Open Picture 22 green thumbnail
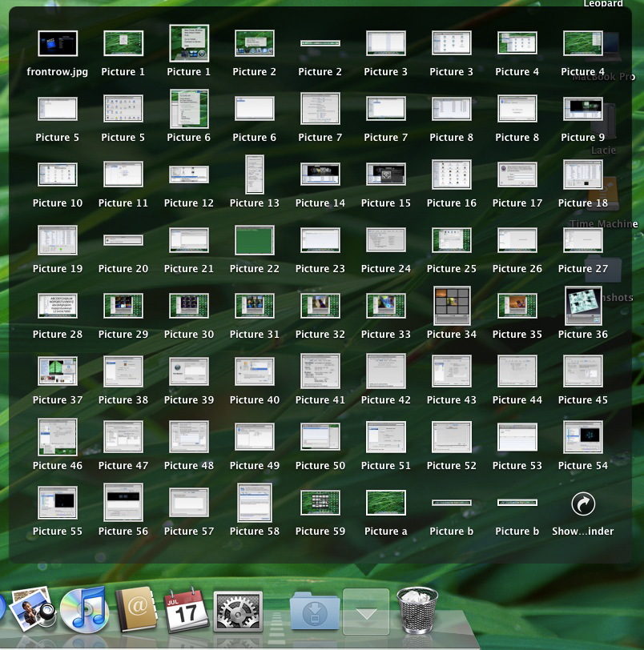644x650 pixels. 255,239
